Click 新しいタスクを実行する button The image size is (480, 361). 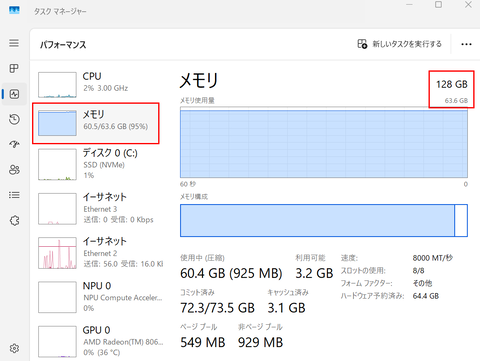(x=399, y=44)
